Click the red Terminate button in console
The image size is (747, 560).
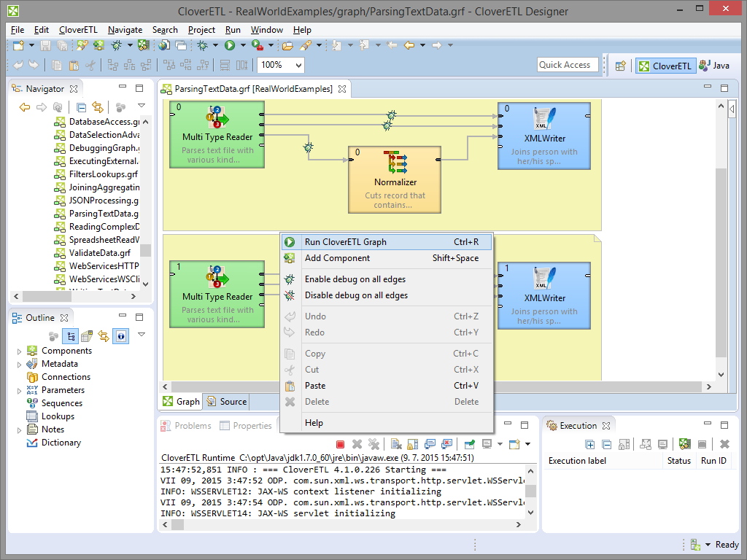click(x=340, y=444)
